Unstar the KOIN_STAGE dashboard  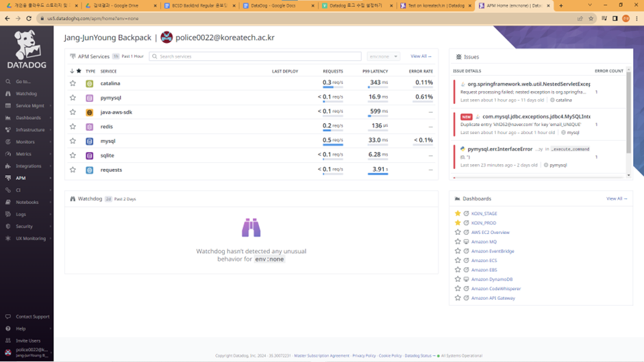458,214
